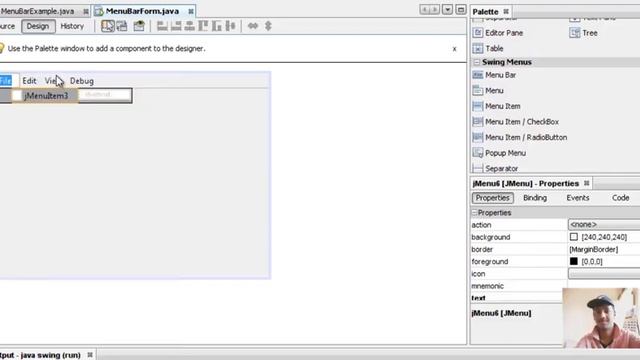Close the jMenu6 Properties window

pos(587,183)
